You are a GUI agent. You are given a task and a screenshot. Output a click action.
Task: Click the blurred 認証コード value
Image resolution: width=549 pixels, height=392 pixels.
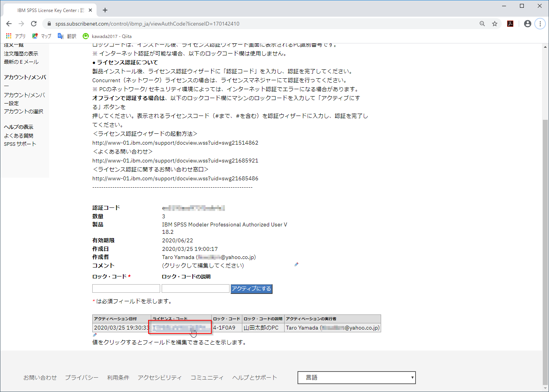point(193,208)
